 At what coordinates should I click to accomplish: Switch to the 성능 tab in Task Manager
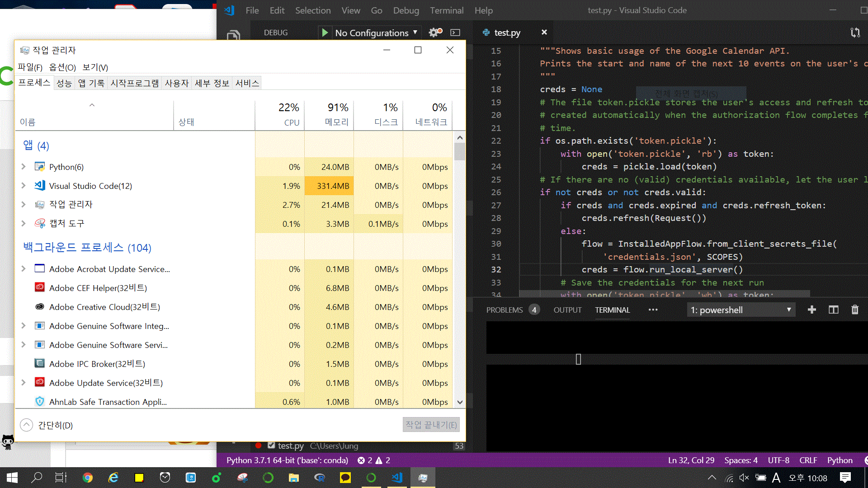tap(64, 83)
